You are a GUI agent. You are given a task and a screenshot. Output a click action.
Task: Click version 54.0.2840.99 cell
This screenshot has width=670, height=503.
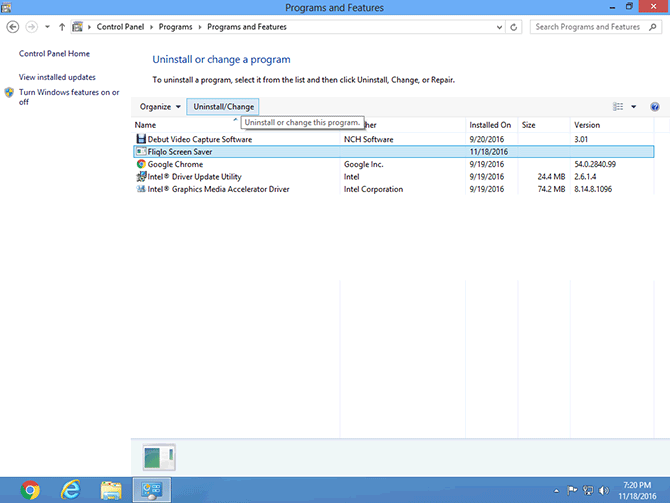pyautogui.click(x=595, y=164)
